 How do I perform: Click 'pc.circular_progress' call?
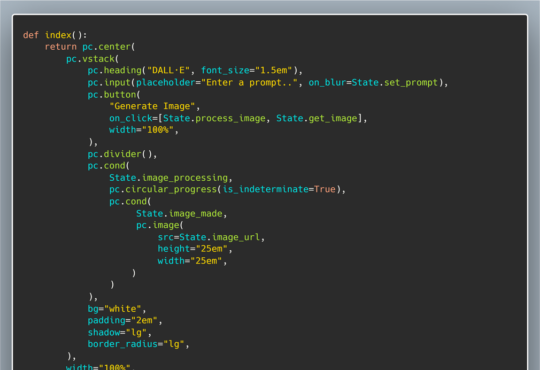tap(227, 190)
